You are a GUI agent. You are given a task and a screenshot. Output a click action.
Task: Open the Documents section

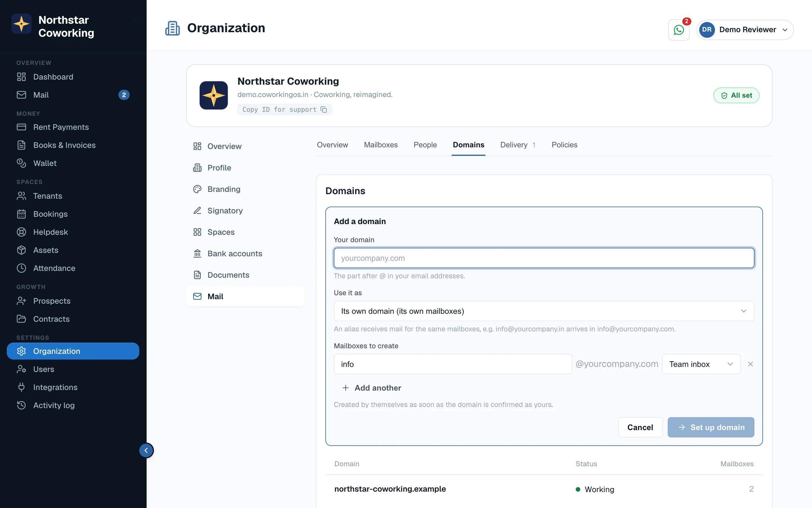(245, 275)
